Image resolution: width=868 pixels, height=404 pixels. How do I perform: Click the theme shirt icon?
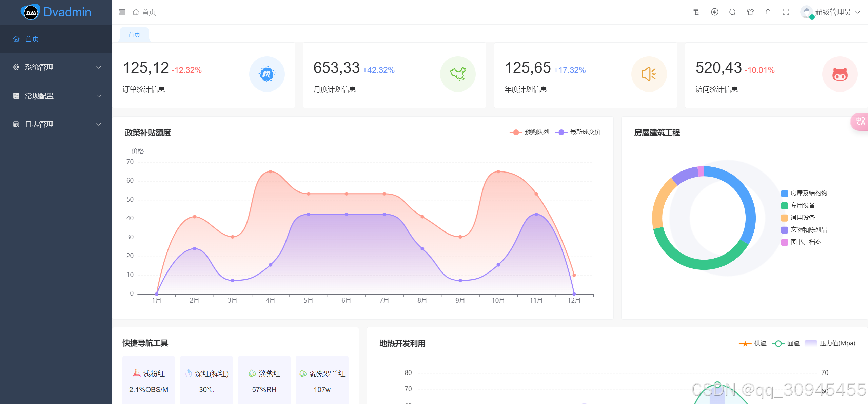point(750,12)
